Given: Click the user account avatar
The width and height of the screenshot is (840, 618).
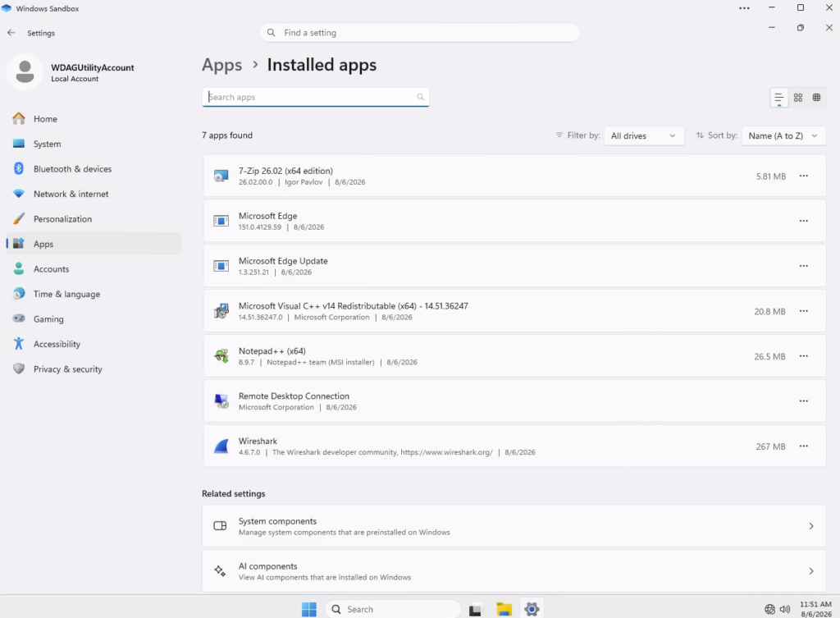Looking at the screenshot, I should pyautogui.click(x=25, y=72).
